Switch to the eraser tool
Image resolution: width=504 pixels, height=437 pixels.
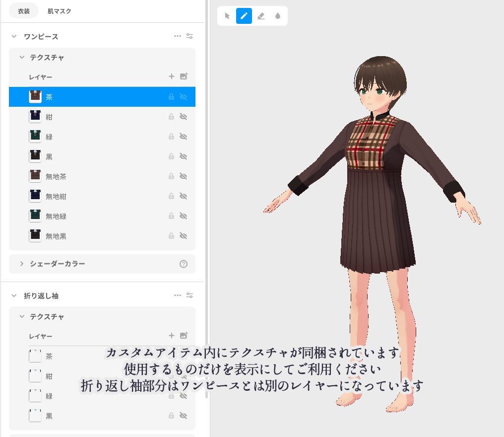261,16
